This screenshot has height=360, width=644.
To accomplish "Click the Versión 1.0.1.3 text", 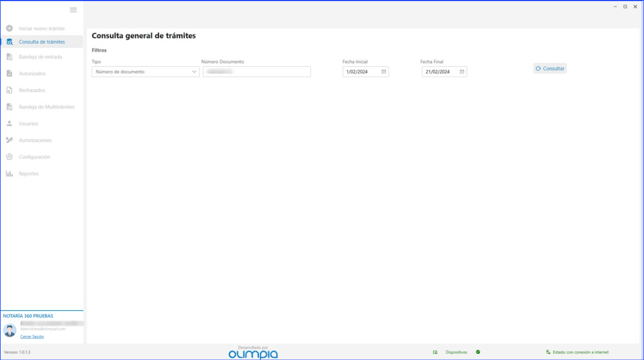I will pos(17,352).
